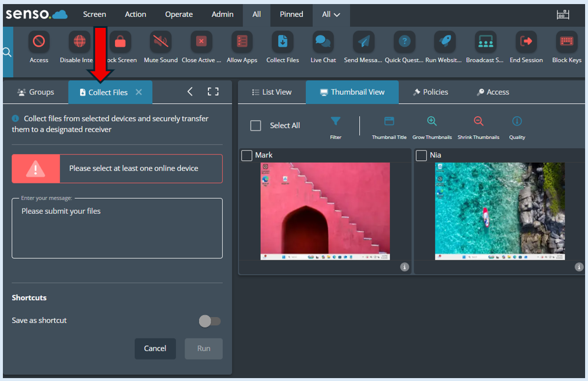
Task: Open the Allow Apps tool
Action: [x=242, y=42]
